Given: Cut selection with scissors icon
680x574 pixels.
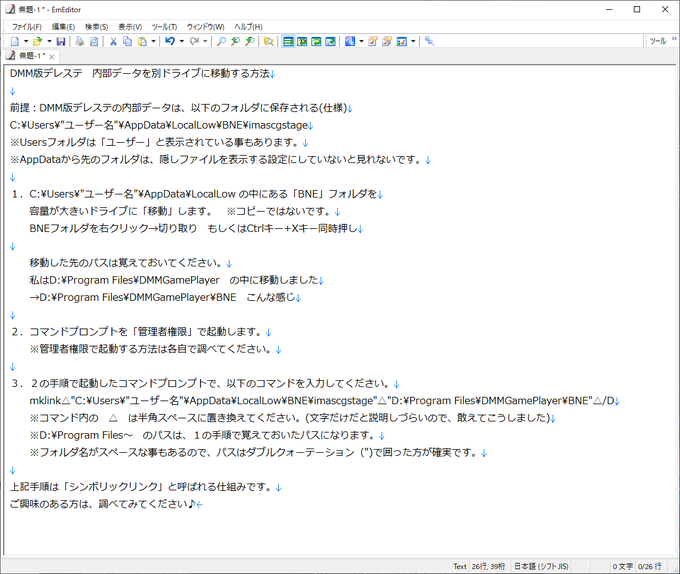Looking at the screenshot, I should [x=113, y=41].
